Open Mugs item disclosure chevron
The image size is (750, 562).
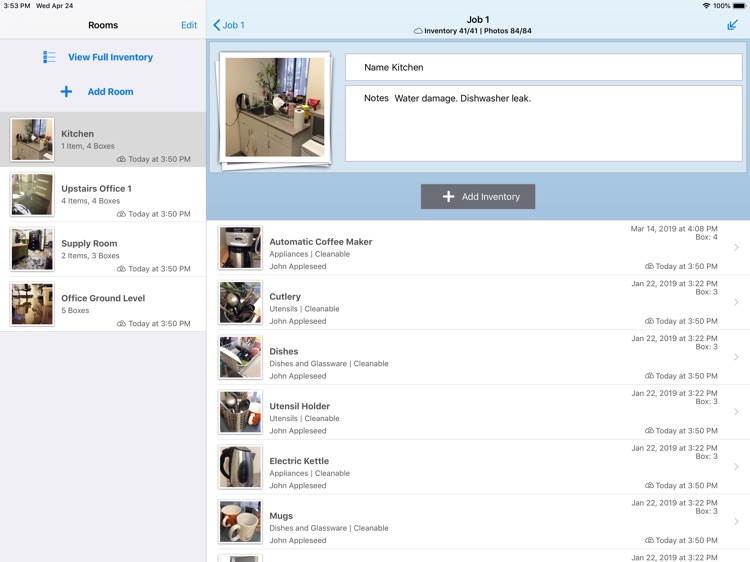736,521
